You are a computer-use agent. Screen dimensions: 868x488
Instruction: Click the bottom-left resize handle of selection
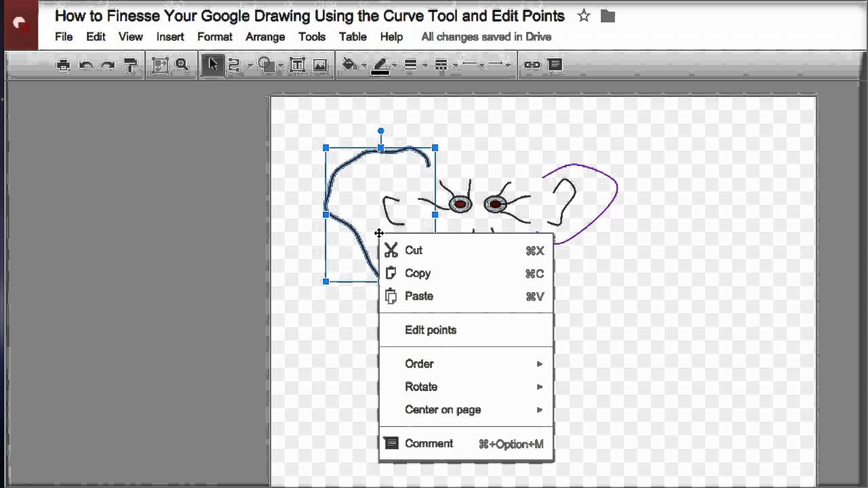pyautogui.click(x=326, y=281)
